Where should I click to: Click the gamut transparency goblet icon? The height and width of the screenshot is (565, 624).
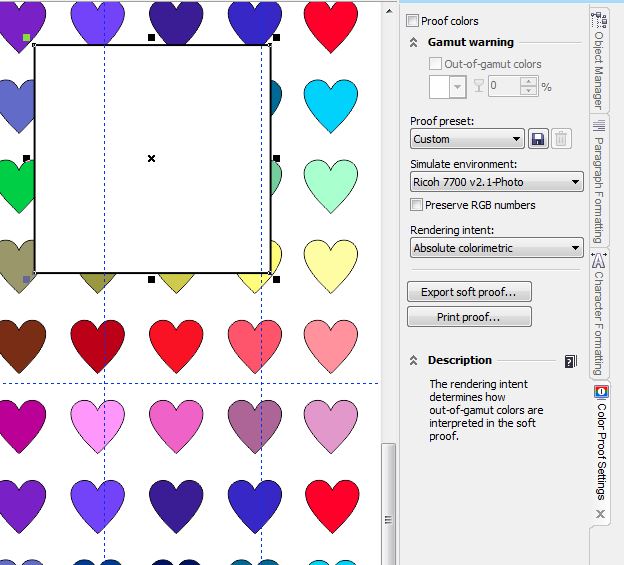(x=479, y=86)
